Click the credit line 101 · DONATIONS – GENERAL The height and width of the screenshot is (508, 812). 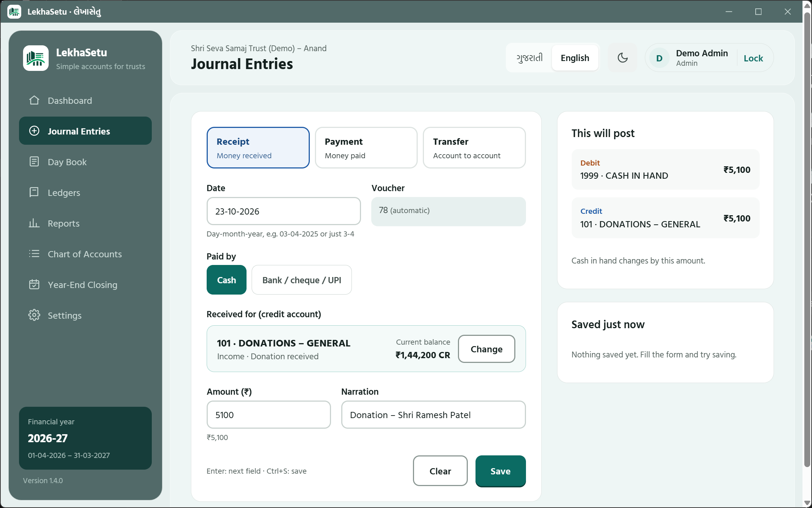coord(665,218)
